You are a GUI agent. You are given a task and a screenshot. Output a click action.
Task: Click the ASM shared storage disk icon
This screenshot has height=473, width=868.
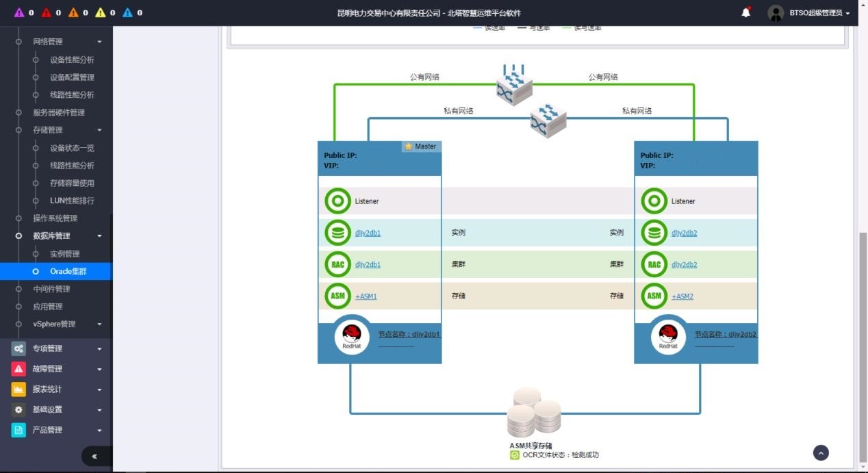click(x=533, y=413)
